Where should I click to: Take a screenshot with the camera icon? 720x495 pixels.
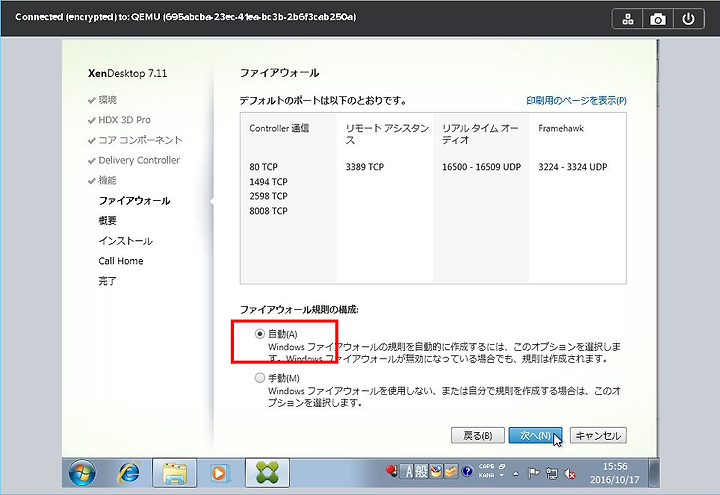(658, 19)
